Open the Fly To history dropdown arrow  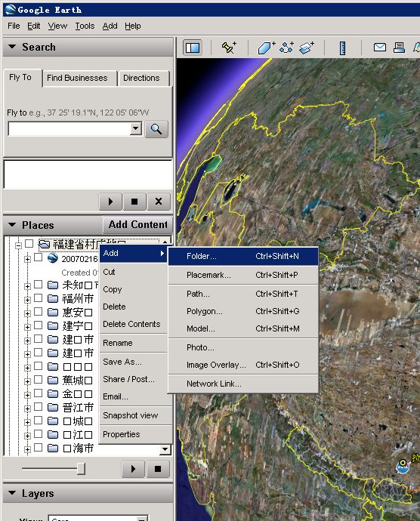click(x=136, y=128)
